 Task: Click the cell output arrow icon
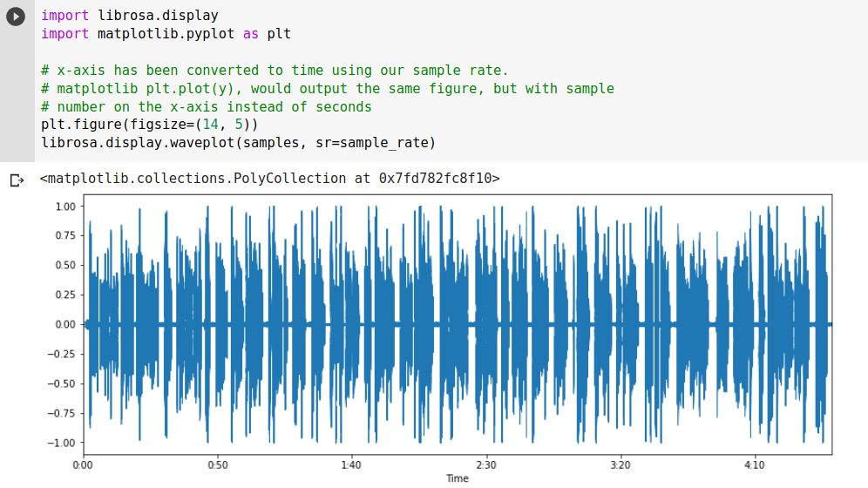tap(16, 180)
